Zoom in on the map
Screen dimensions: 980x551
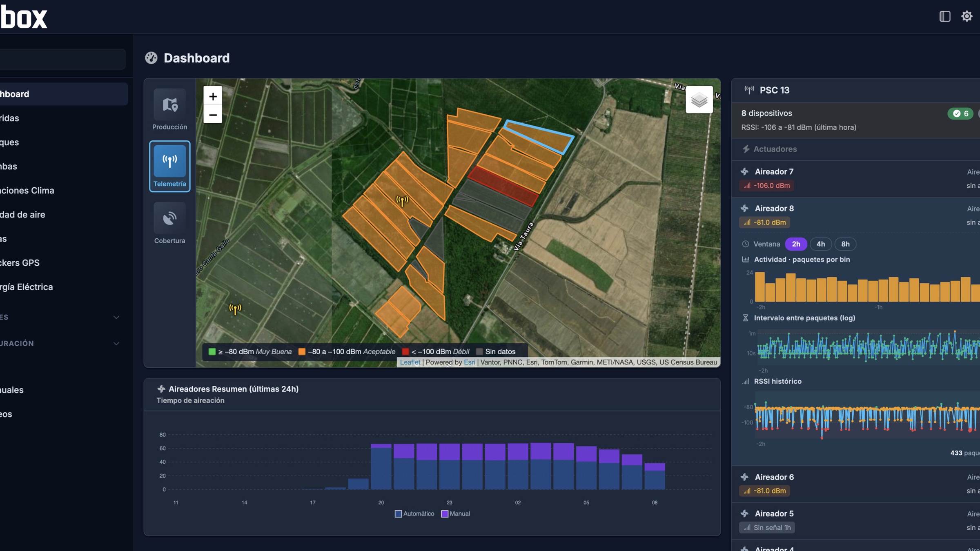(x=213, y=96)
